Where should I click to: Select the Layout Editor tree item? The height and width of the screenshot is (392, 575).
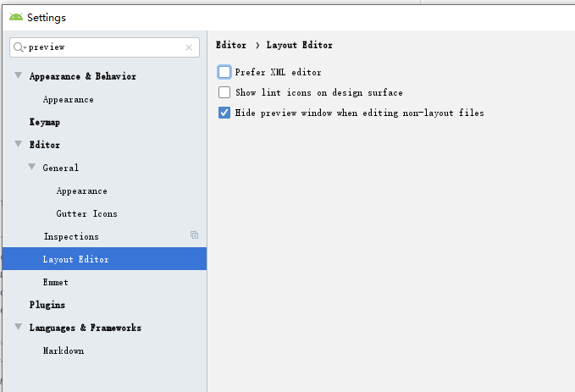coord(104,259)
